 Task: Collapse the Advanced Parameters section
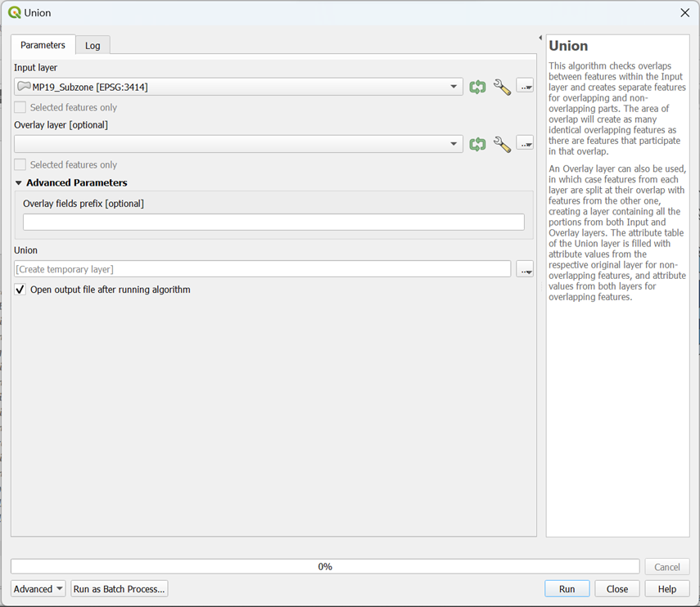point(19,183)
